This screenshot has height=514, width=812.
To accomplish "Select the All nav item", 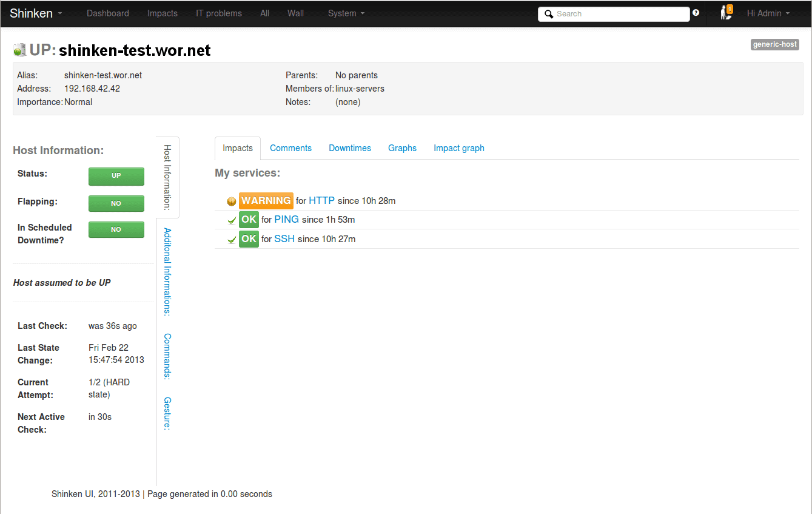I will coord(264,13).
